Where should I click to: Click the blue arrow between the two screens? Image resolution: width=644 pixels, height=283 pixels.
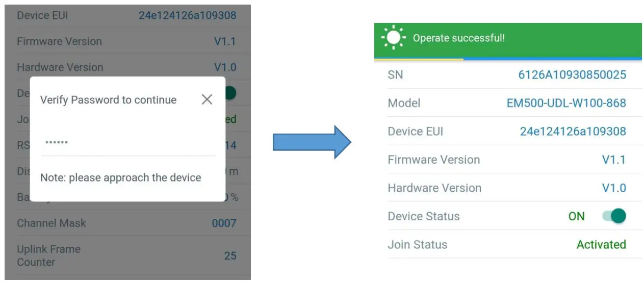(312, 142)
